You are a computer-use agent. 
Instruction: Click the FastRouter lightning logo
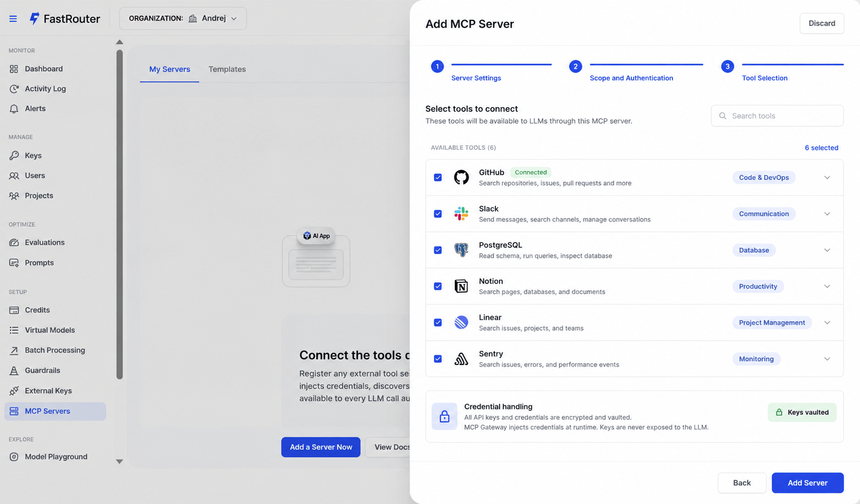click(34, 19)
